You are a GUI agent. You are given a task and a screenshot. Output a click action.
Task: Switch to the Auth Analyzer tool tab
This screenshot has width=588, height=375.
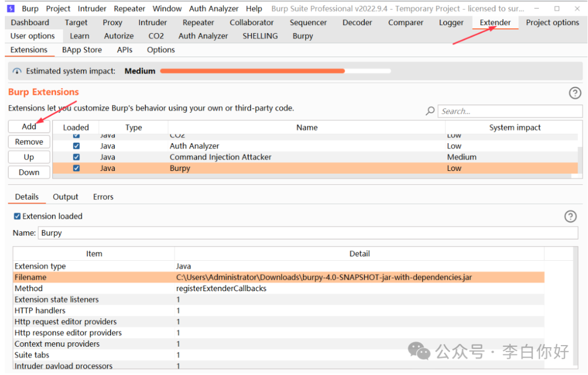click(x=203, y=36)
